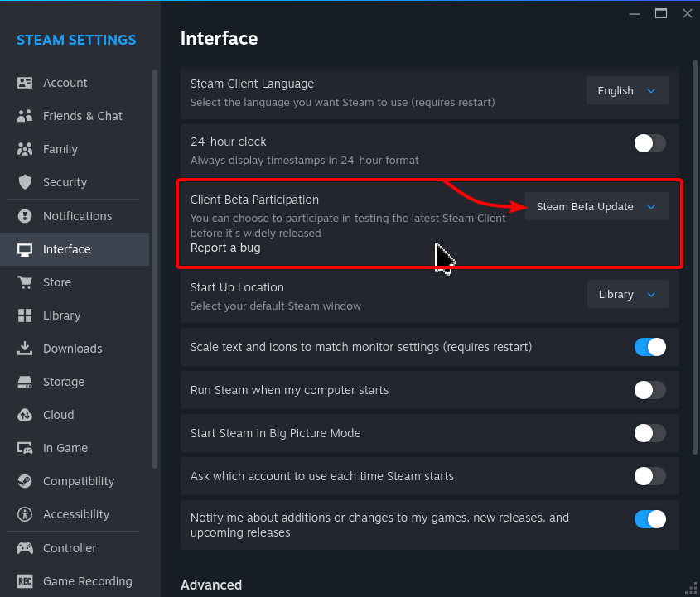Toggle ask which account on startup

click(x=650, y=477)
